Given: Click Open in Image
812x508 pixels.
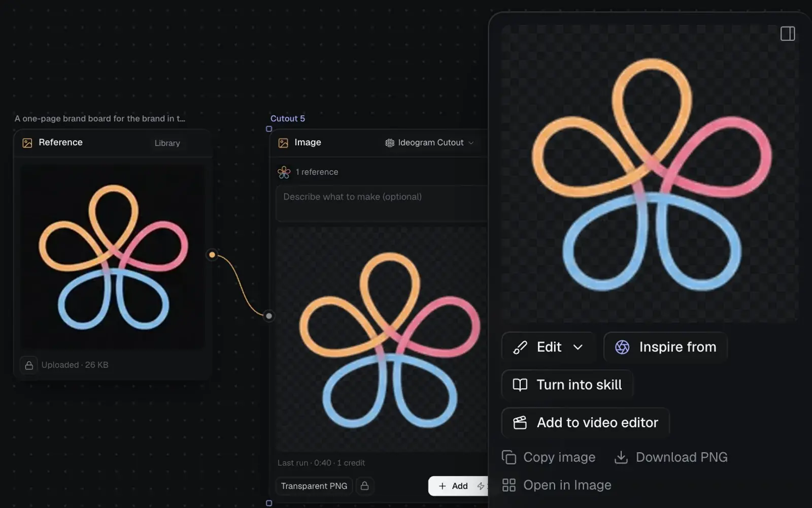Looking at the screenshot, I should pos(557,485).
